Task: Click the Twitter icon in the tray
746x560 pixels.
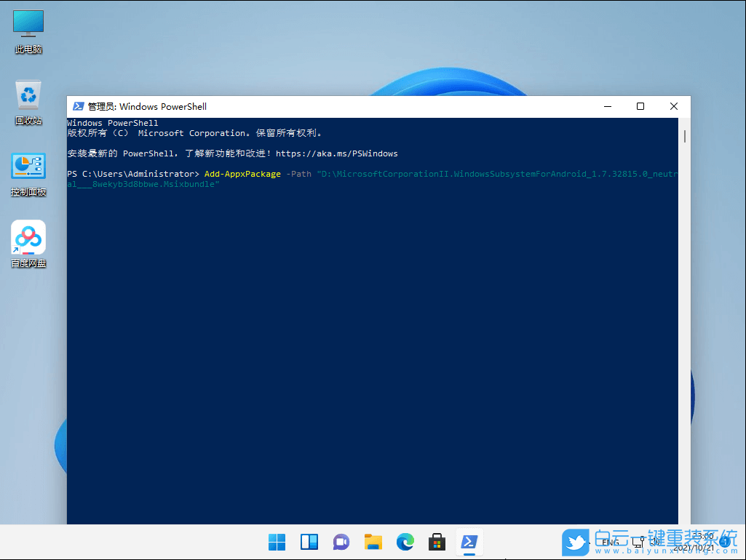Action: pyautogui.click(x=575, y=542)
